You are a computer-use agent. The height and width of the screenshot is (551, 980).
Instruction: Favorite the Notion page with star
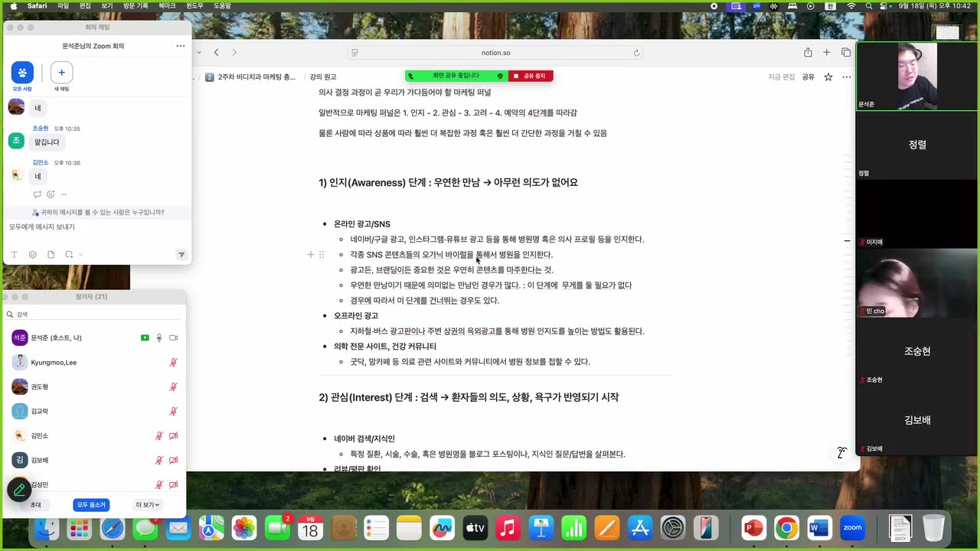click(x=828, y=77)
